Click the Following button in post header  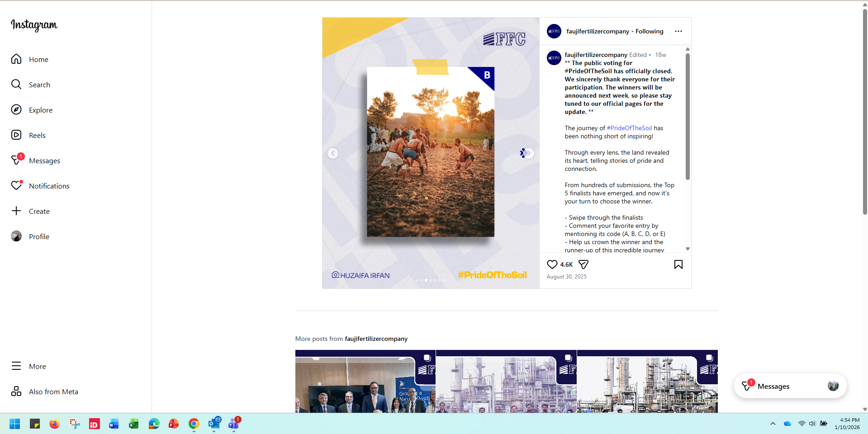click(x=649, y=31)
